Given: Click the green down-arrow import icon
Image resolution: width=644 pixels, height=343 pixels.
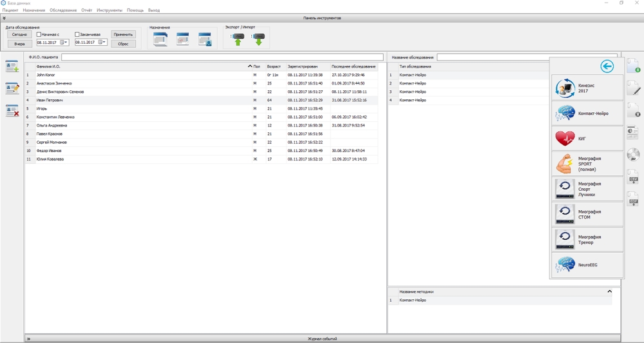Looking at the screenshot, I should tap(258, 39).
